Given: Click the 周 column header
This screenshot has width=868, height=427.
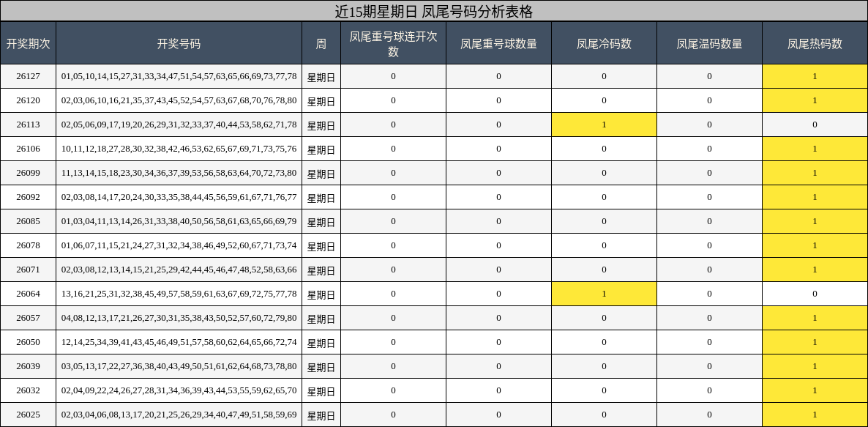Looking at the screenshot, I should [x=321, y=43].
